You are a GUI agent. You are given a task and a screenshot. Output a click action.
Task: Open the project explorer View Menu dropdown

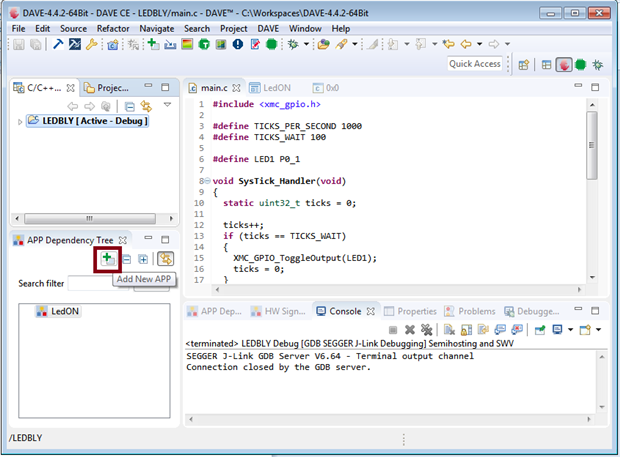(x=167, y=105)
